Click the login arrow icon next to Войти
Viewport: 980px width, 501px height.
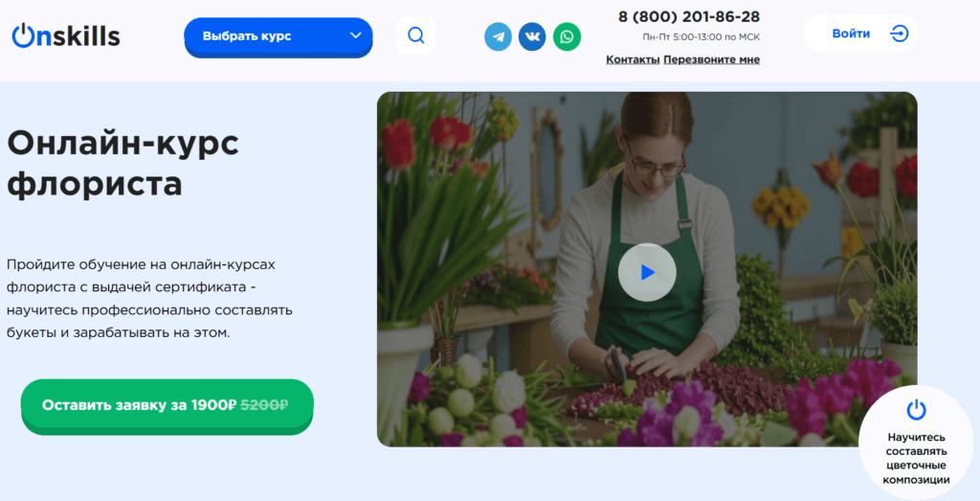click(899, 34)
